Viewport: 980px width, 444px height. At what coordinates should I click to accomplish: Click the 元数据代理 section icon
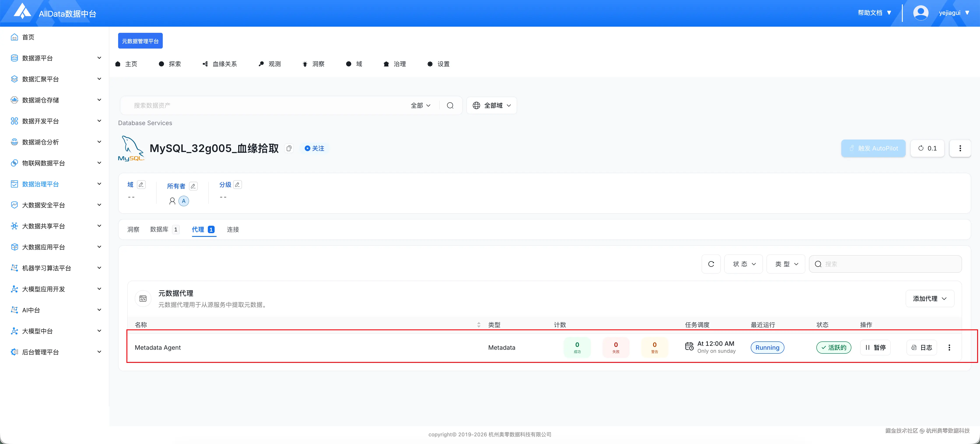coord(143,299)
